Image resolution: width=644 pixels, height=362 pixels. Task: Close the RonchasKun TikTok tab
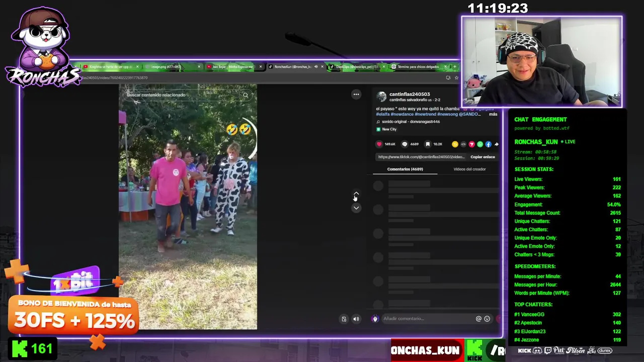[x=322, y=67]
